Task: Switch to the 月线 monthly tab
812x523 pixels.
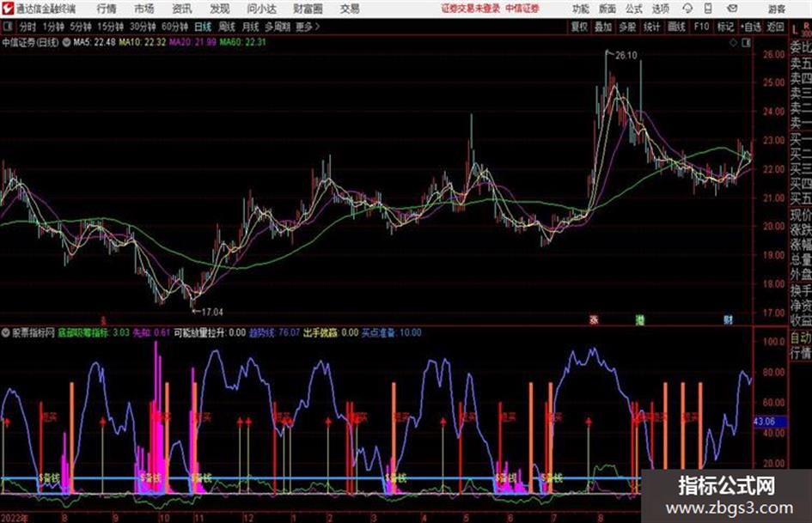Action: [251, 27]
